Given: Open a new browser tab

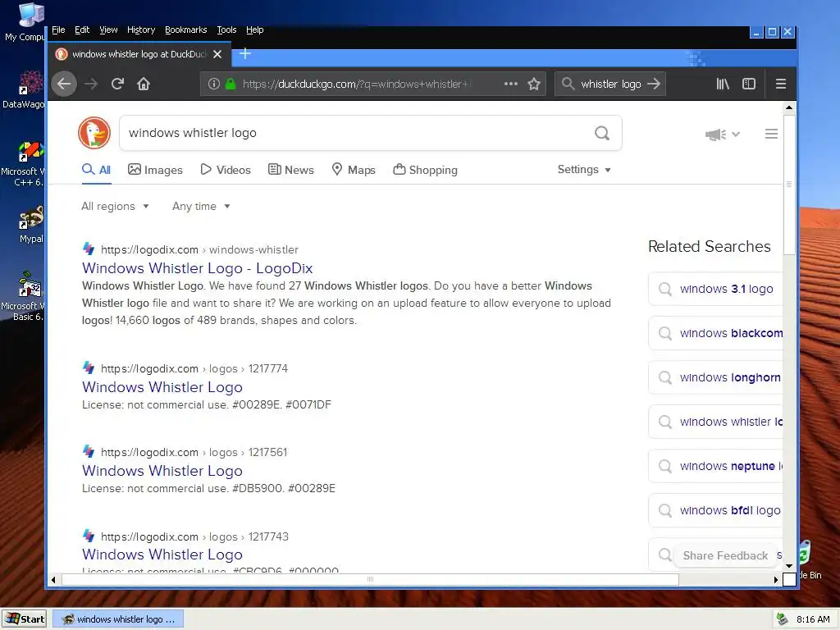Looking at the screenshot, I should pos(244,53).
